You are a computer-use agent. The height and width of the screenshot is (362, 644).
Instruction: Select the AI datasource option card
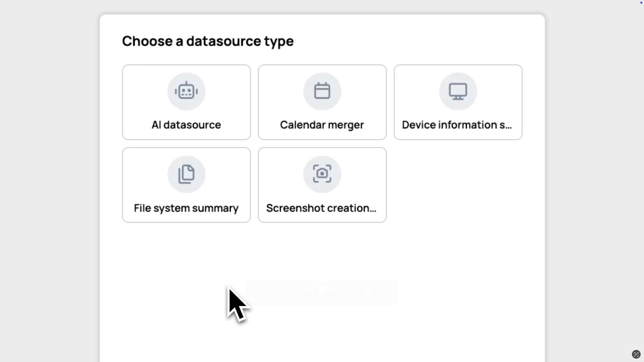[x=186, y=102]
